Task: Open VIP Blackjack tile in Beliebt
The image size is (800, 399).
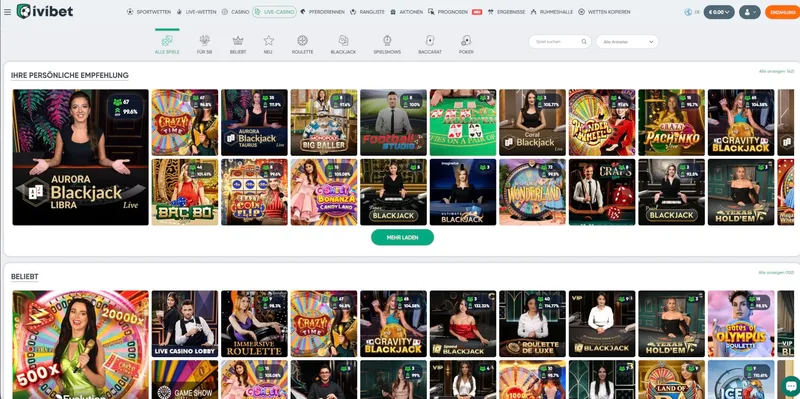Action: (602, 324)
